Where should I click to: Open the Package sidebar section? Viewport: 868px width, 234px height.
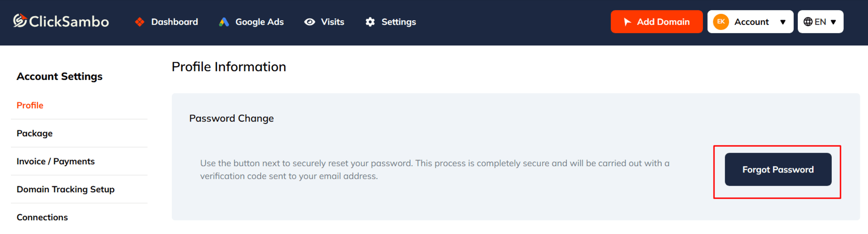pos(35,134)
